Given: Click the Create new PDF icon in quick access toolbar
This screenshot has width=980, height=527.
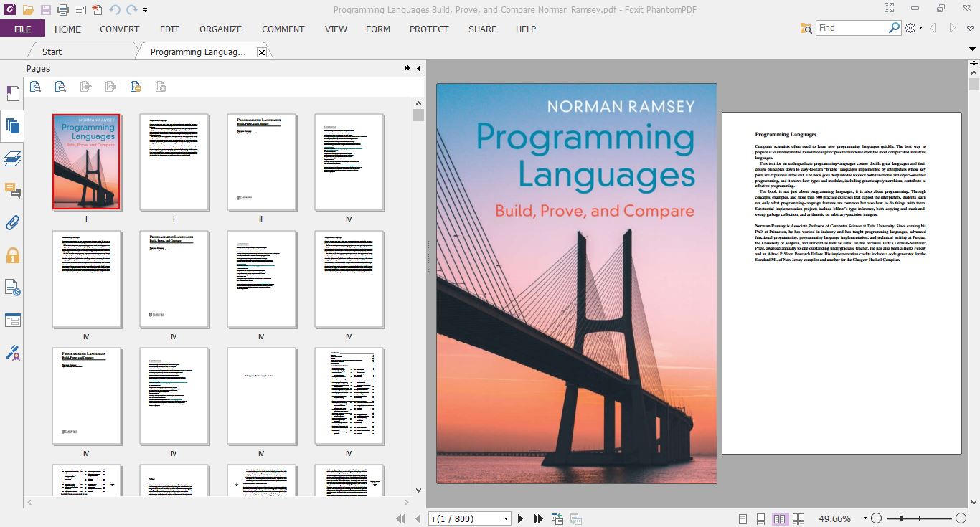Looking at the screenshot, I should coord(97,9).
